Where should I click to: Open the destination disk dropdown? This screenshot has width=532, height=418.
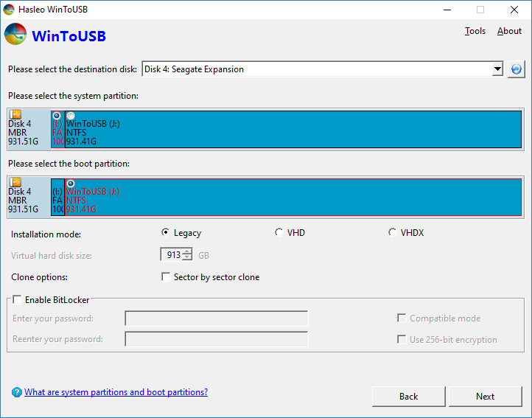click(x=497, y=69)
